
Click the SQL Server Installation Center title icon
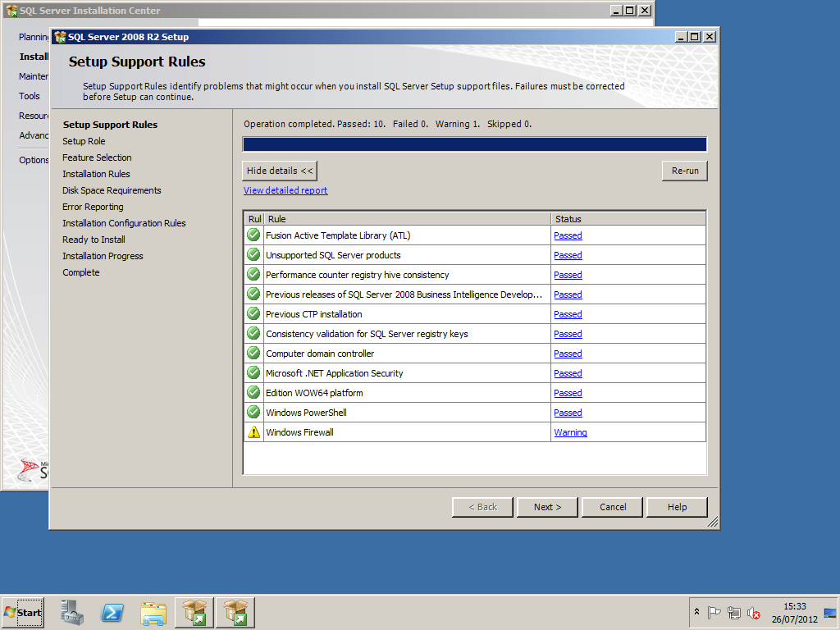coord(11,11)
